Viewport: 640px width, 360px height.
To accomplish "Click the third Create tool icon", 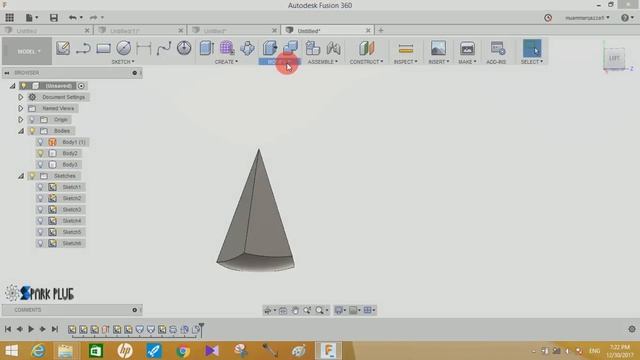I will point(247,48).
